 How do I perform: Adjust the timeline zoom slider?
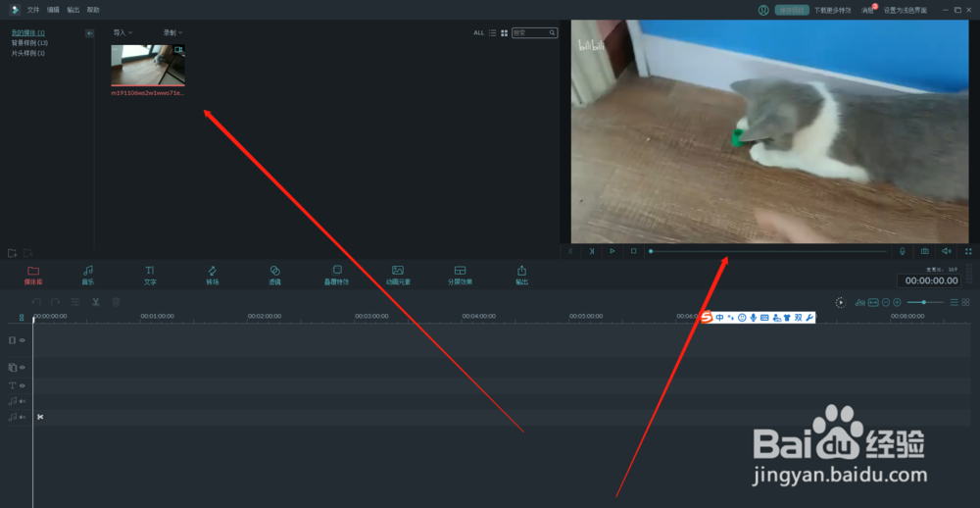click(926, 302)
